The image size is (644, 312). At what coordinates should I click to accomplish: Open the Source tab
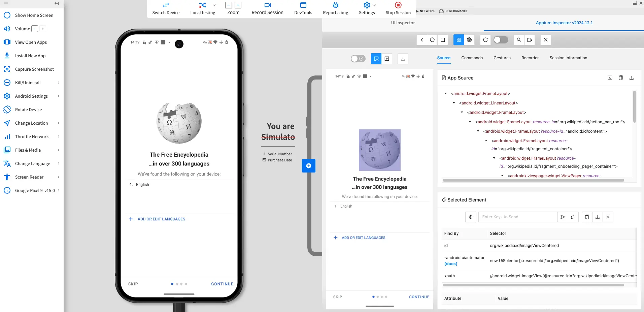click(444, 58)
